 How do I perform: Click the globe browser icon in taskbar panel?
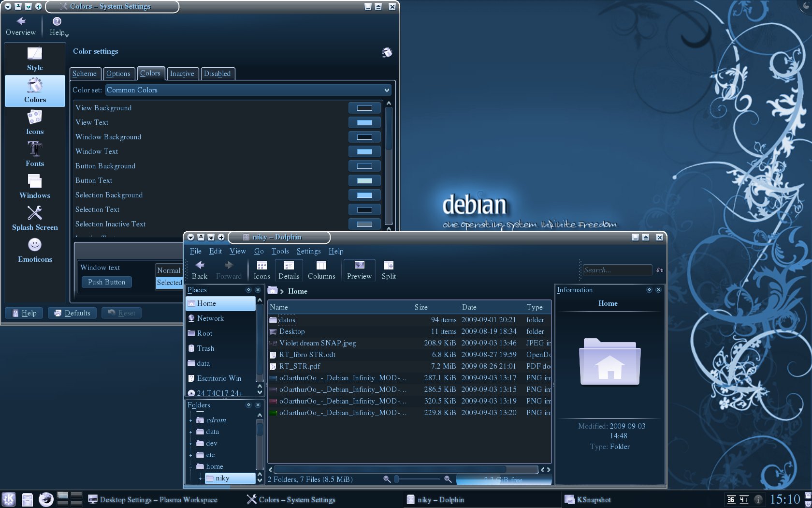(x=46, y=499)
